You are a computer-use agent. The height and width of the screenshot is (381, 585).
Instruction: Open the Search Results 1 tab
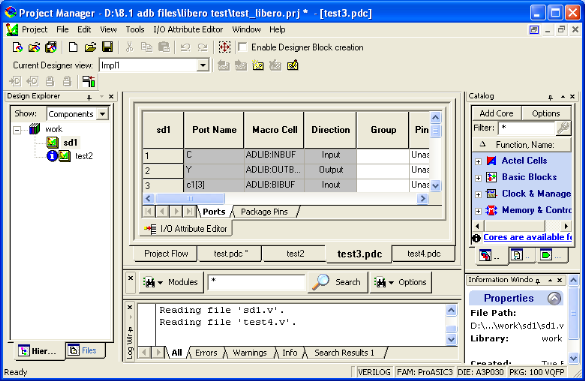(x=344, y=353)
